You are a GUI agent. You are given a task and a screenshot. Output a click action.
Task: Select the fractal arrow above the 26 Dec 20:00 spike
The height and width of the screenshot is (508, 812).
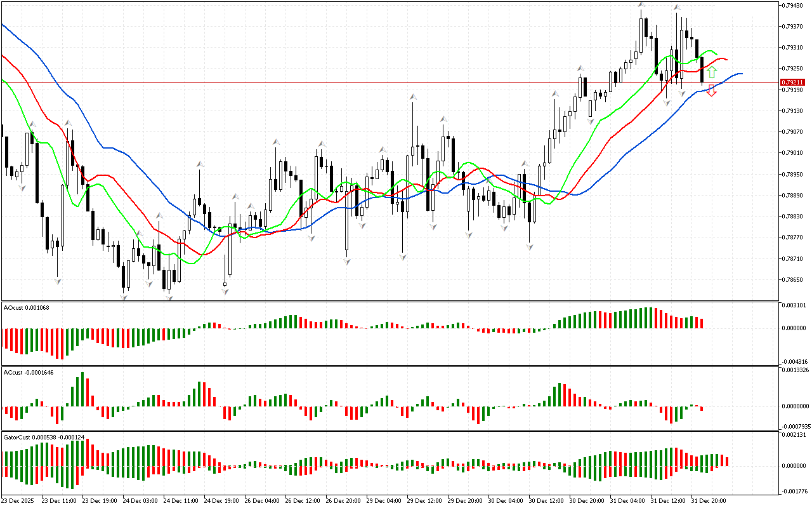click(x=413, y=97)
